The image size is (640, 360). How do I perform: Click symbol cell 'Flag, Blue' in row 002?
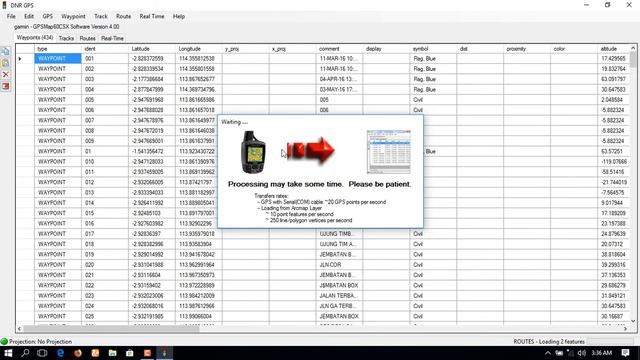point(433,69)
